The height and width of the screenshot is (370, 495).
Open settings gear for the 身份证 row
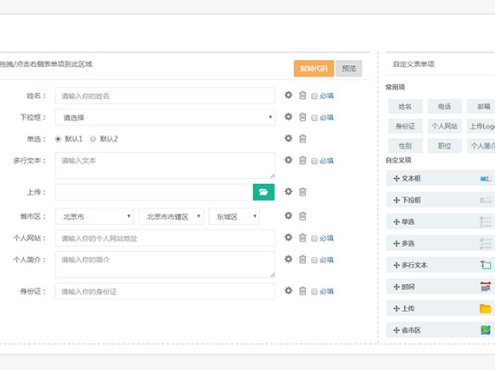click(x=288, y=291)
